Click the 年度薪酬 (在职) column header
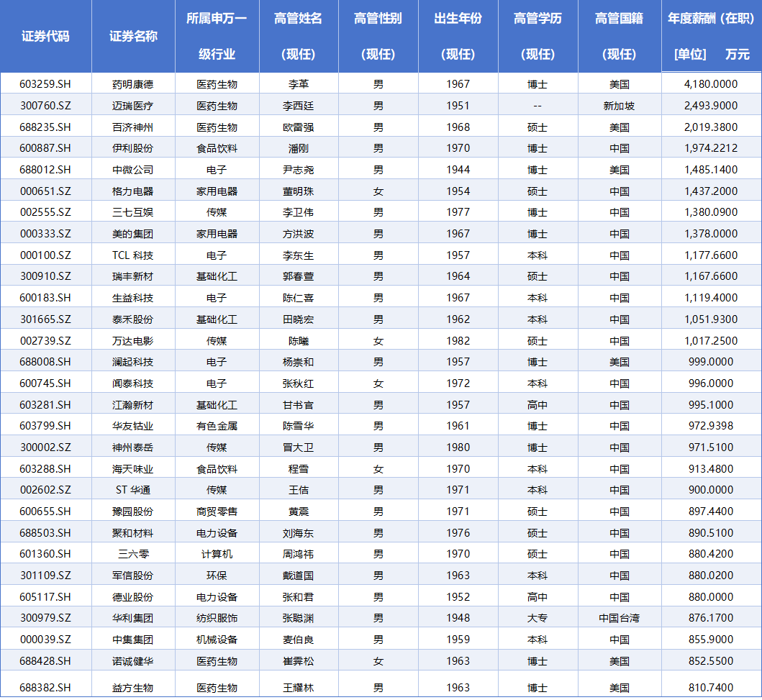This screenshot has width=762, height=700. tap(711, 36)
